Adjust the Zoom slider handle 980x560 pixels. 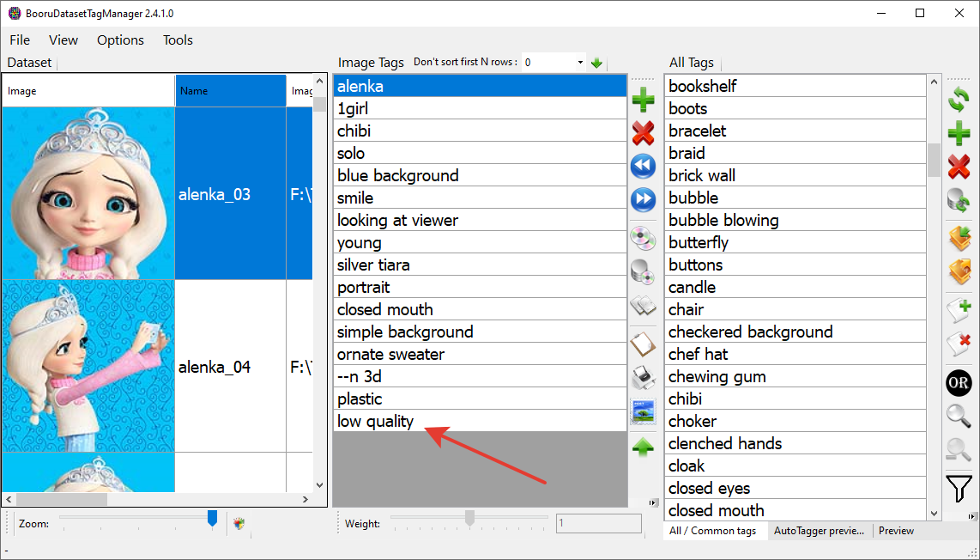click(213, 518)
